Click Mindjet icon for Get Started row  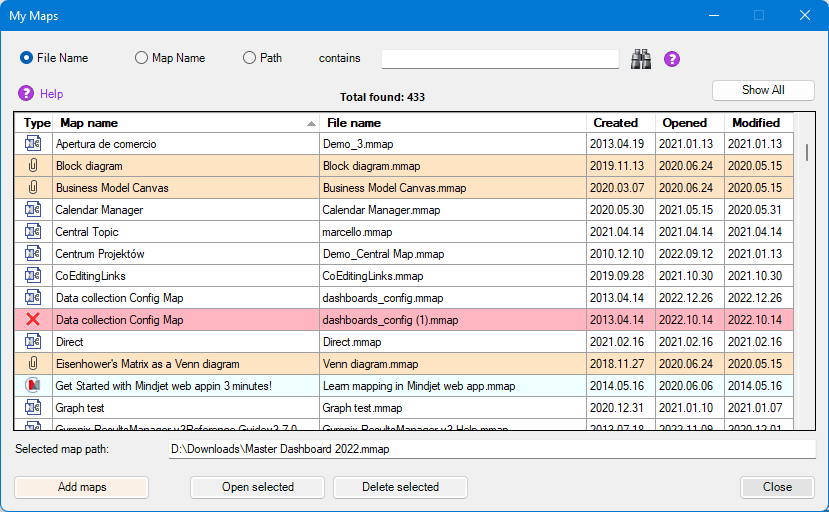(x=33, y=386)
